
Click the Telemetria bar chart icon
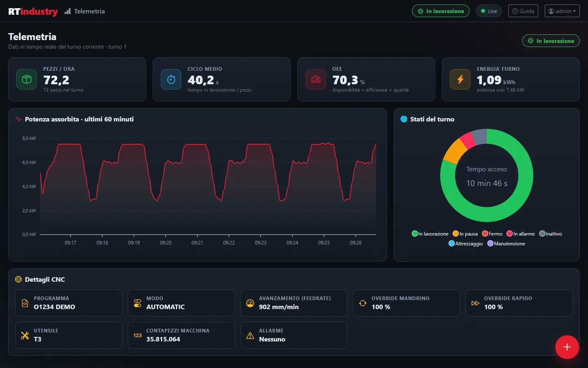[x=67, y=11]
